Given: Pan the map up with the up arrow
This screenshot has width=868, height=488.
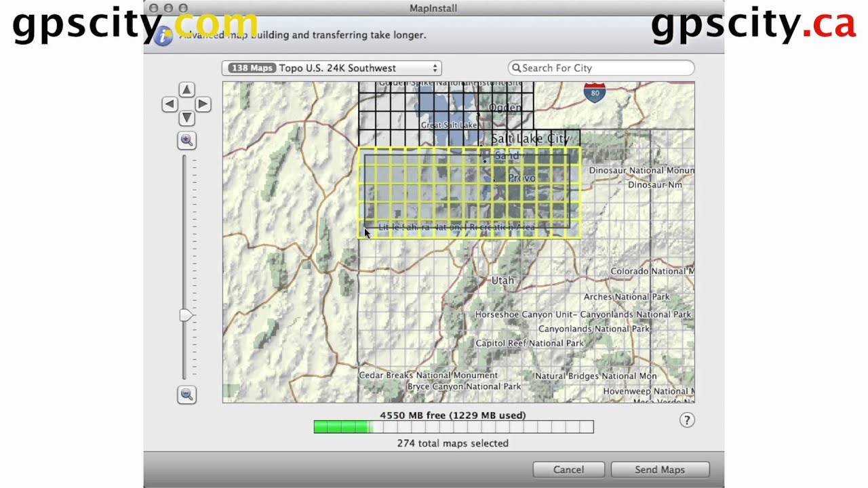Looking at the screenshot, I should click(186, 90).
